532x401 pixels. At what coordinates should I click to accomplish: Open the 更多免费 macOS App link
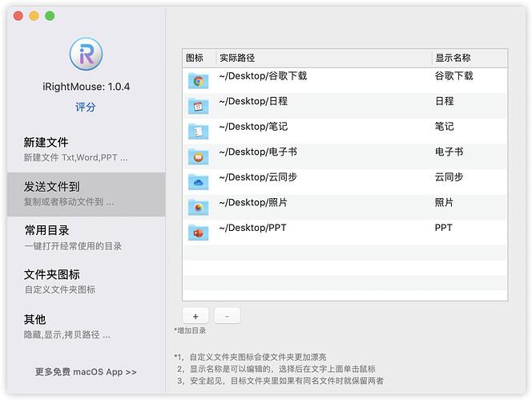click(x=86, y=372)
